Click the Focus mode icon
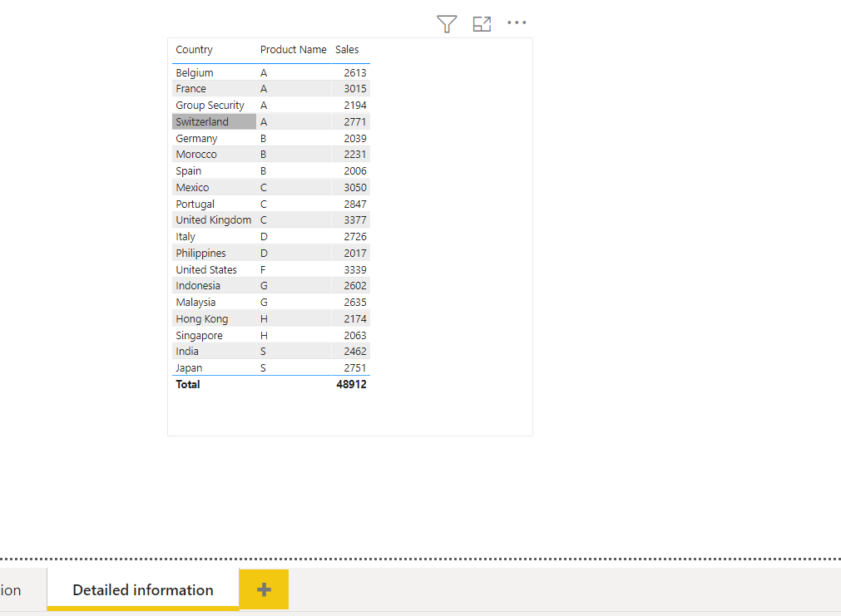This screenshot has height=616, width=841. (482, 23)
